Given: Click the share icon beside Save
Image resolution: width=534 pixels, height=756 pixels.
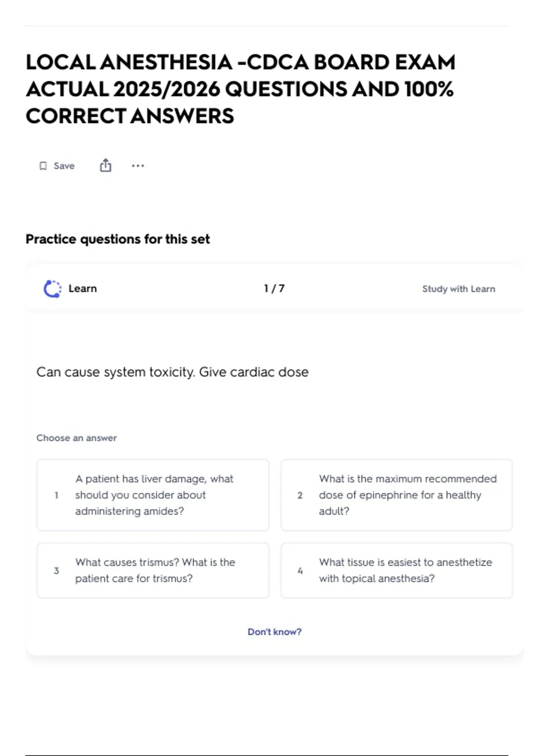Looking at the screenshot, I should pos(105,165).
